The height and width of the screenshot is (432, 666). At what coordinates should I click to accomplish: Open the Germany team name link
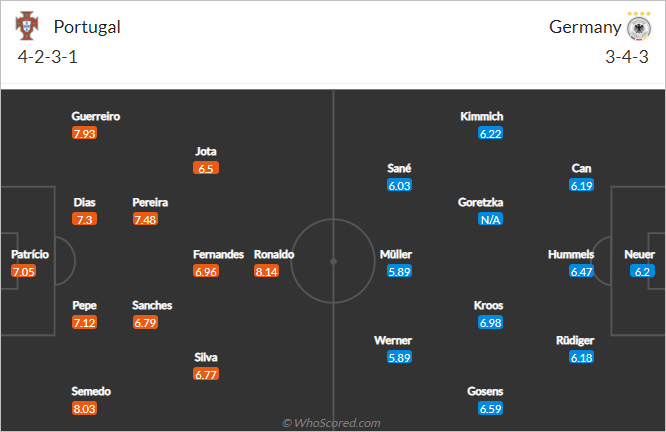585,27
